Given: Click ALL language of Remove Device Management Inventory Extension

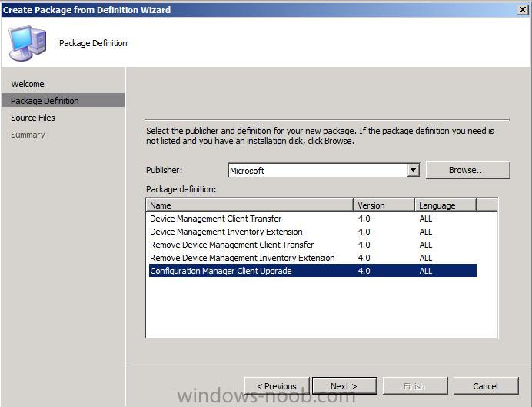Looking at the screenshot, I should [x=426, y=258].
